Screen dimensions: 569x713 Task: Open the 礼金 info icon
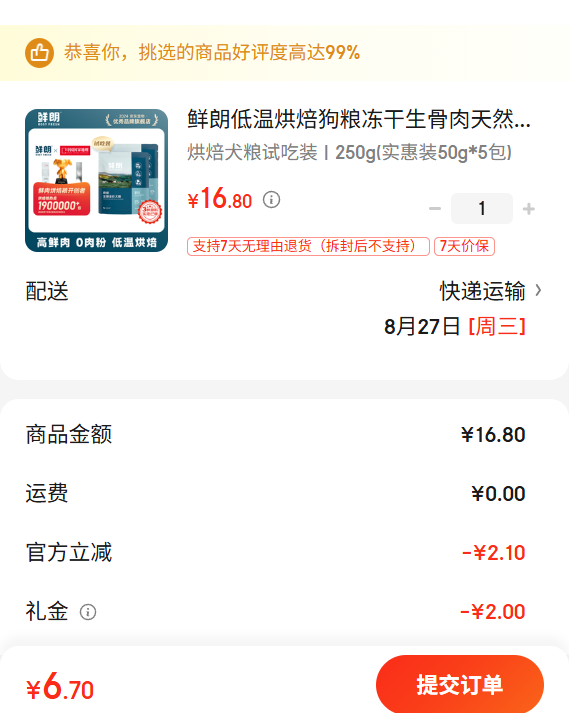click(88, 612)
